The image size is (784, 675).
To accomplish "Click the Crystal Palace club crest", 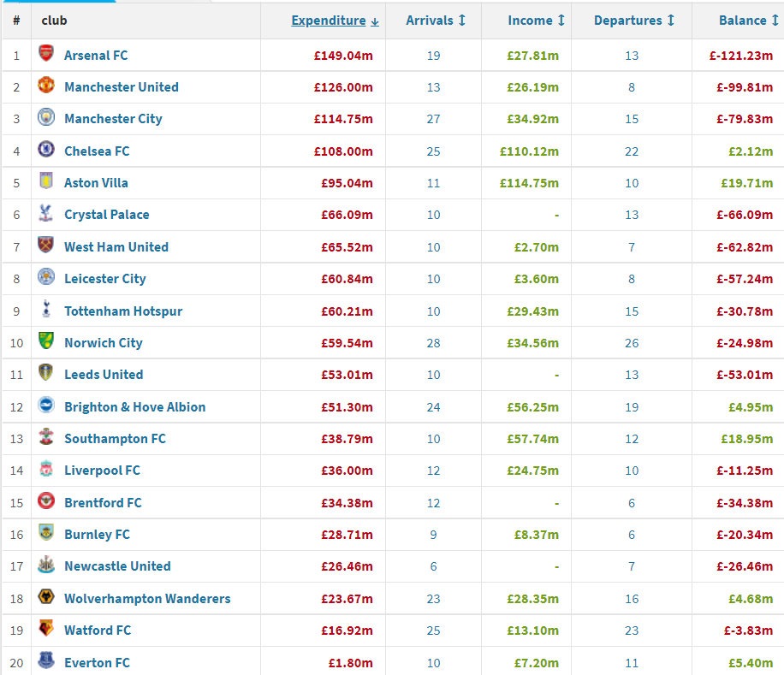I will (46, 213).
